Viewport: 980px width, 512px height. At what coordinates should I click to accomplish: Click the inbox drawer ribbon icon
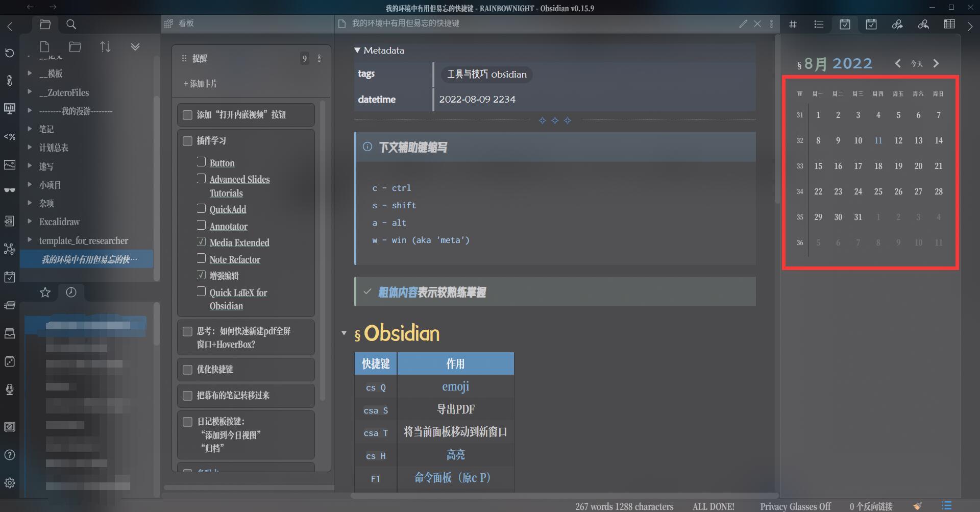coord(10,333)
